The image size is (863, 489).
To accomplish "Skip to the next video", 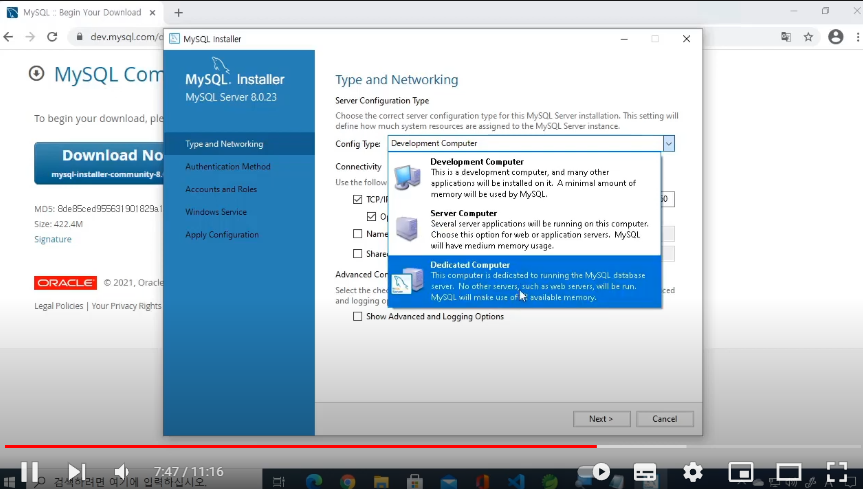I will point(77,471).
